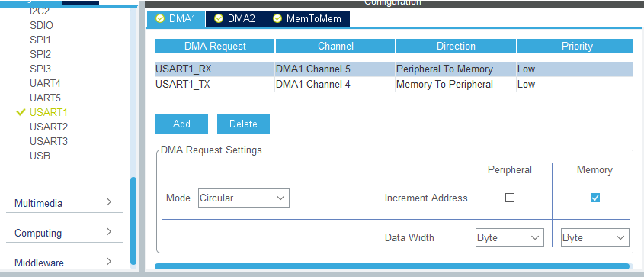Select UART5 in the peripheral list
644x277 pixels.
[45, 98]
